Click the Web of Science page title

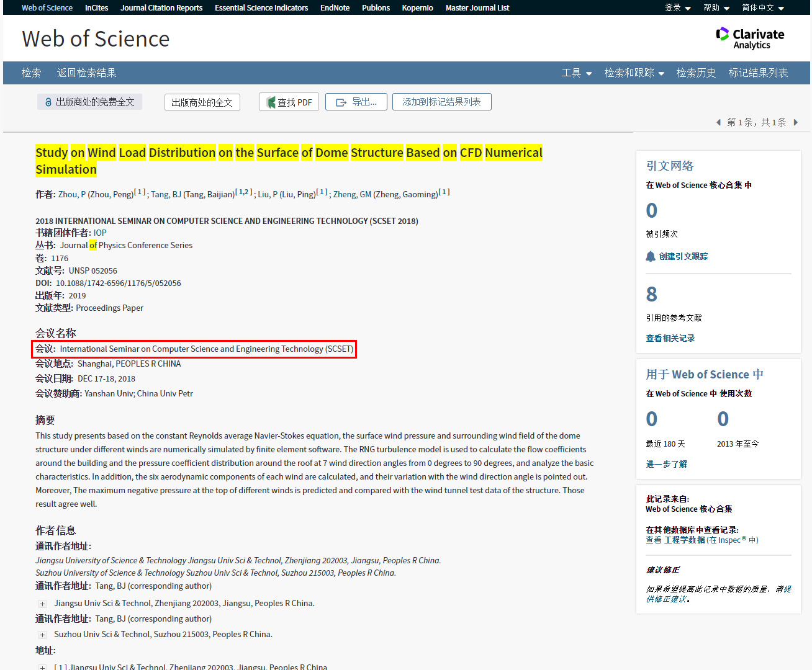click(x=96, y=38)
